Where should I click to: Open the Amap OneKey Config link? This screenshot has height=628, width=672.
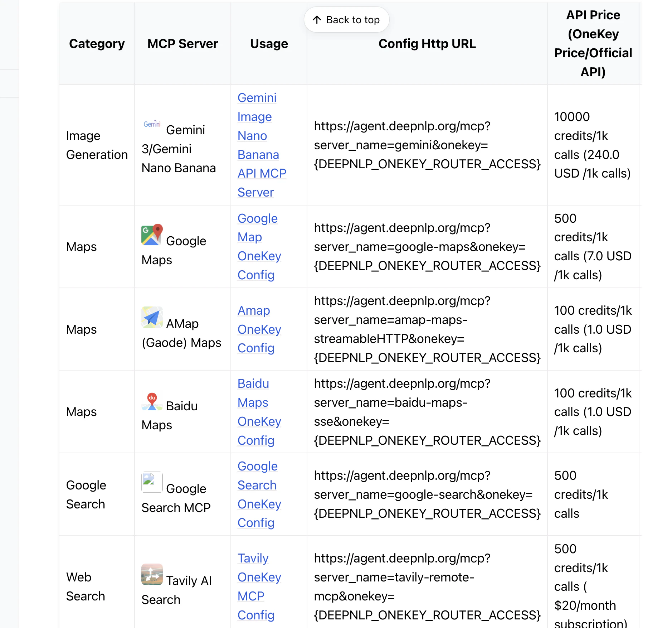tap(259, 329)
